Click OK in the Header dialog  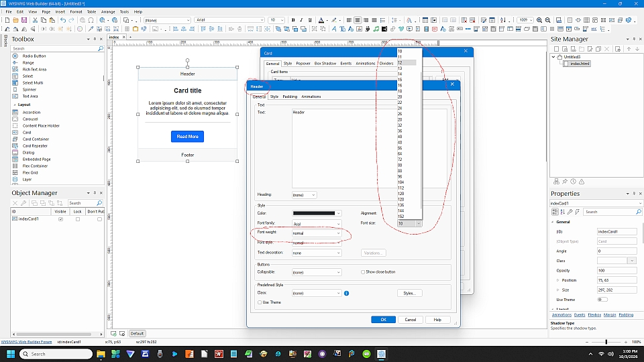click(x=383, y=320)
